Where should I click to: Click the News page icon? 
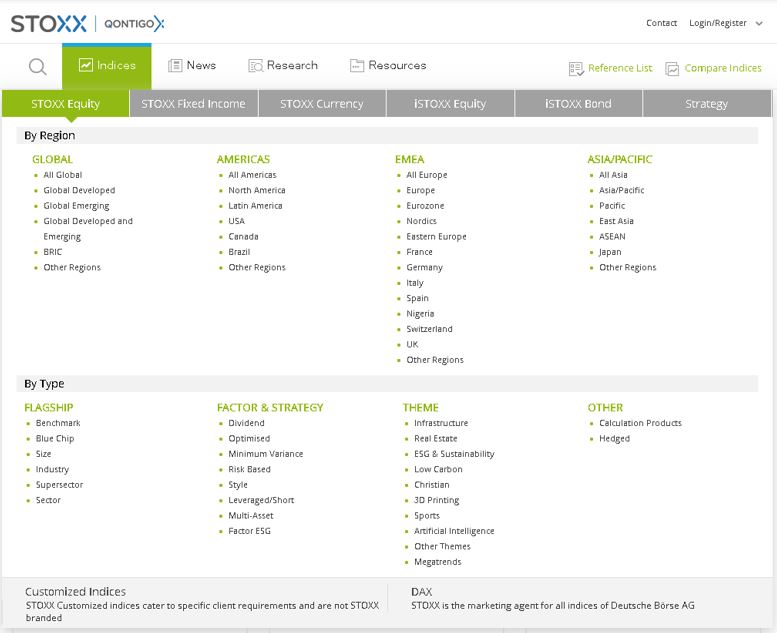tap(175, 66)
